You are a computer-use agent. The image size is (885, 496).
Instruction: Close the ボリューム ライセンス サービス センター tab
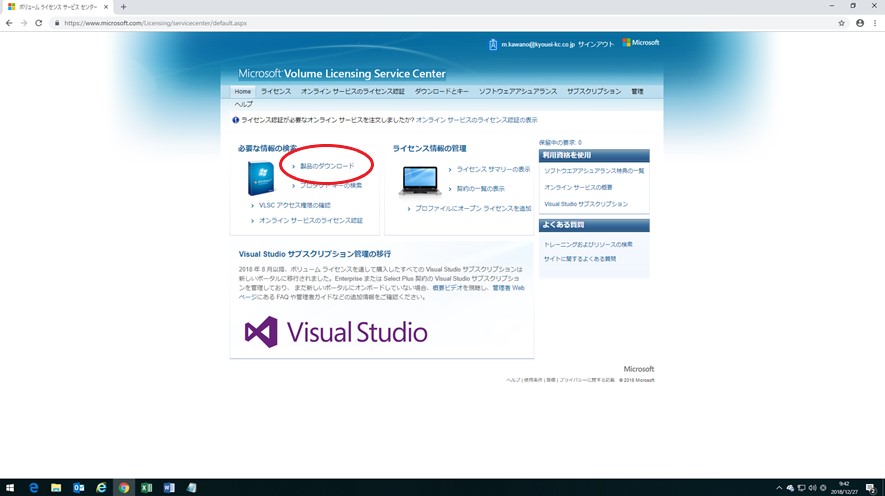click(x=106, y=7)
